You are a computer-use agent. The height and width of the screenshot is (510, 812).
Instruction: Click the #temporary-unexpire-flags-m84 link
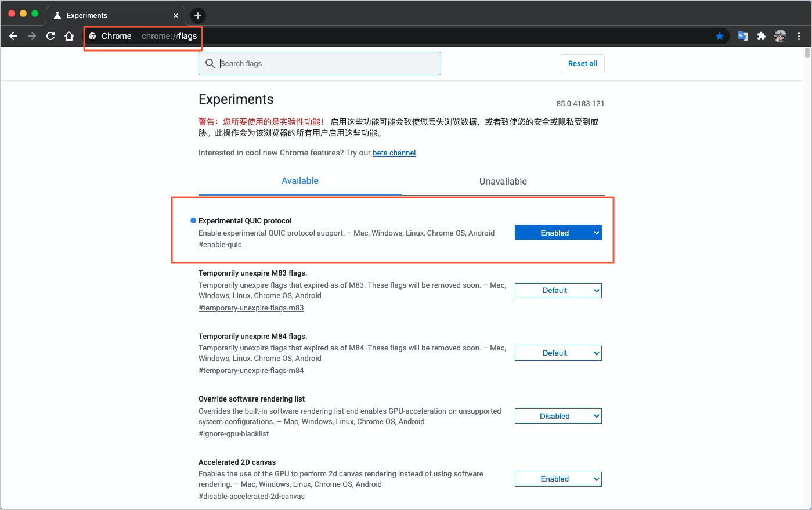pyautogui.click(x=251, y=371)
